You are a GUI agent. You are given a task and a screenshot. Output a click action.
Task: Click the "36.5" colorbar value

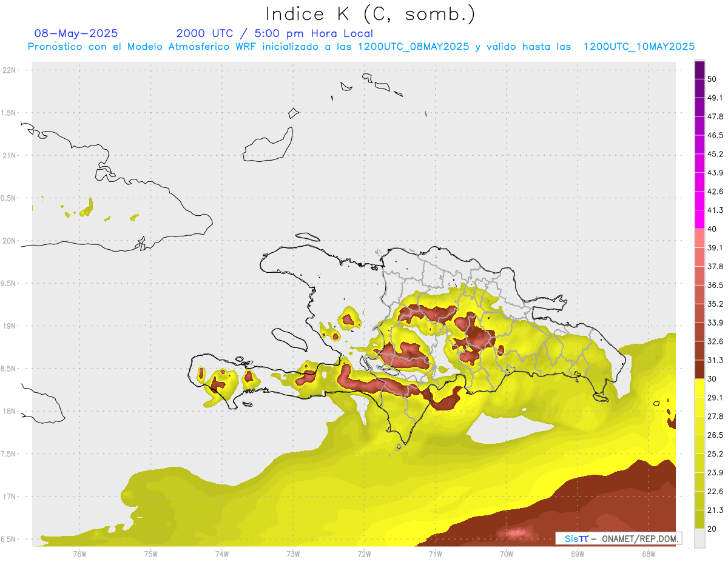pyautogui.click(x=715, y=286)
